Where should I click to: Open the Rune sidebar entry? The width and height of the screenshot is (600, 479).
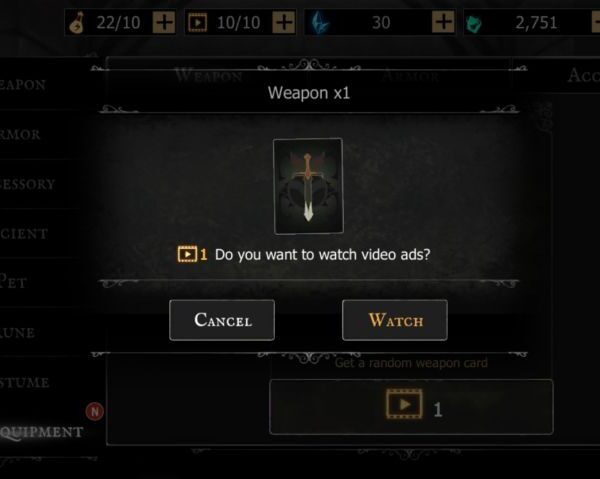click(x=17, y=332)
